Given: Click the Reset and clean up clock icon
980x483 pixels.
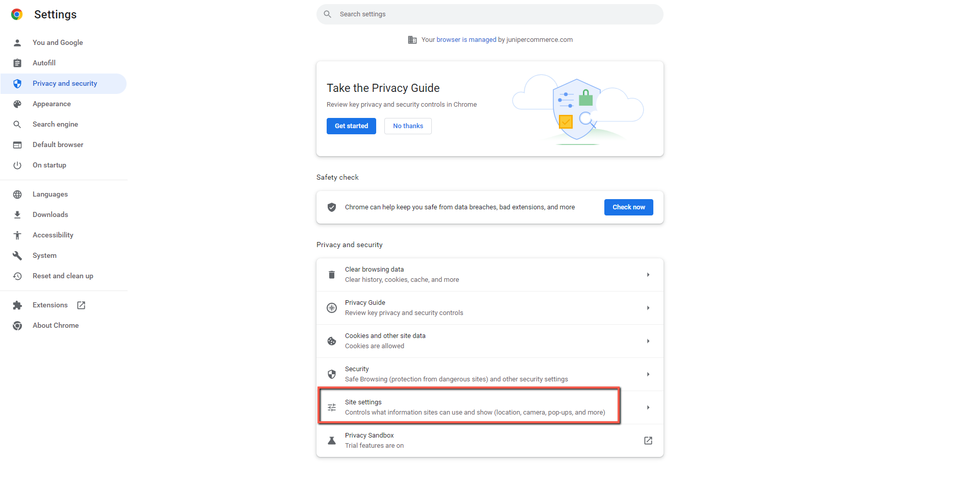Looking at the screenshot, I should pyautogui.click(x=17, y=276).
